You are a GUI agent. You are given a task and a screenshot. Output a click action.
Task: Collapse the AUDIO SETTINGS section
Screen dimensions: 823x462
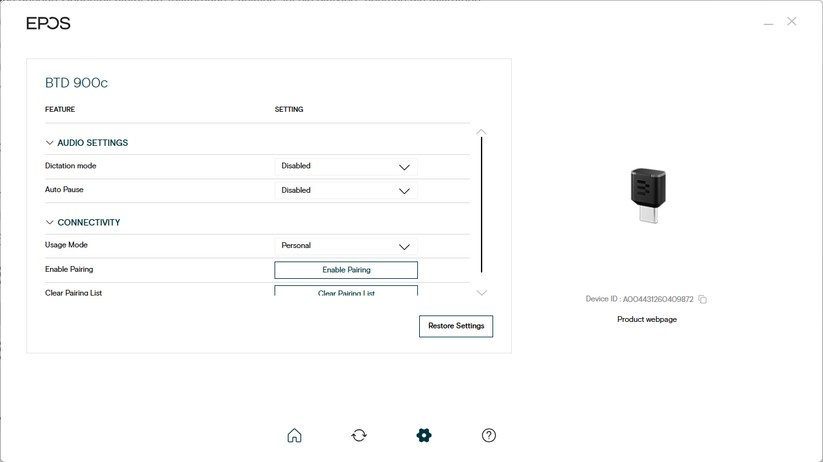(x=49, y=143)
